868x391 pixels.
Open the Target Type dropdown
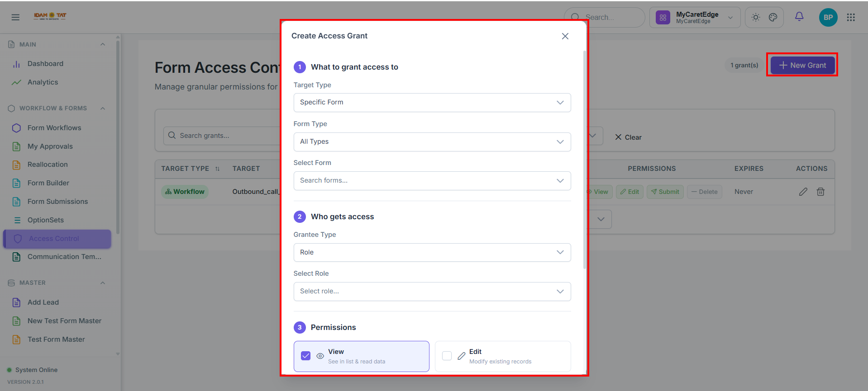coord(432,103)
